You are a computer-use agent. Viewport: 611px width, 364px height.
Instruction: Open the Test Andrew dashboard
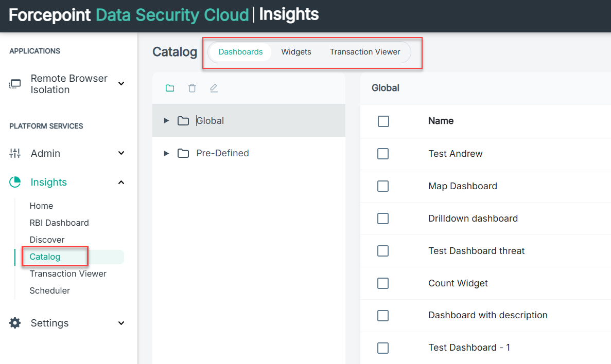click(455, 154)
